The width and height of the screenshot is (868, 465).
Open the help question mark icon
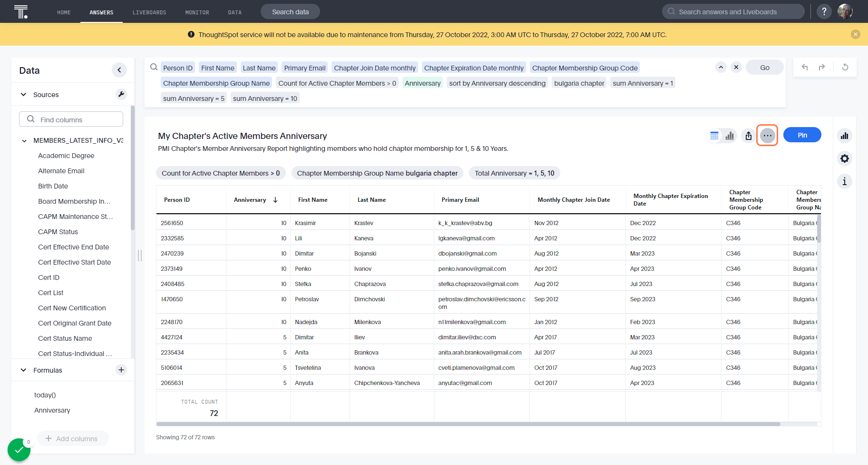click(824, 11)
